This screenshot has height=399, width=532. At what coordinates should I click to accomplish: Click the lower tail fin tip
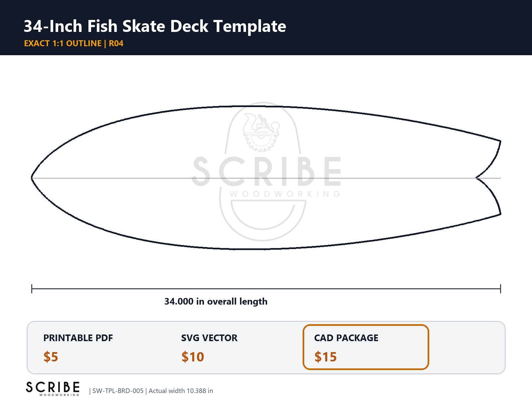coord(500,214)
